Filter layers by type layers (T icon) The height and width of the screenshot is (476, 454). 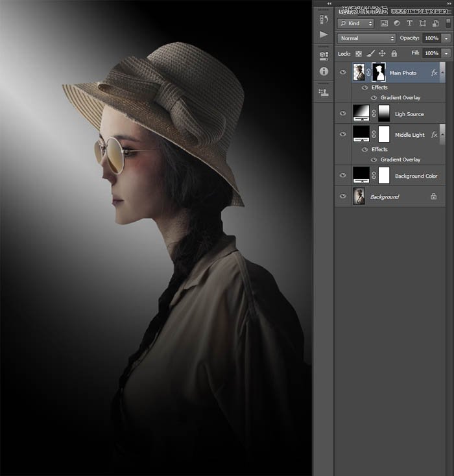click(409, 23)
